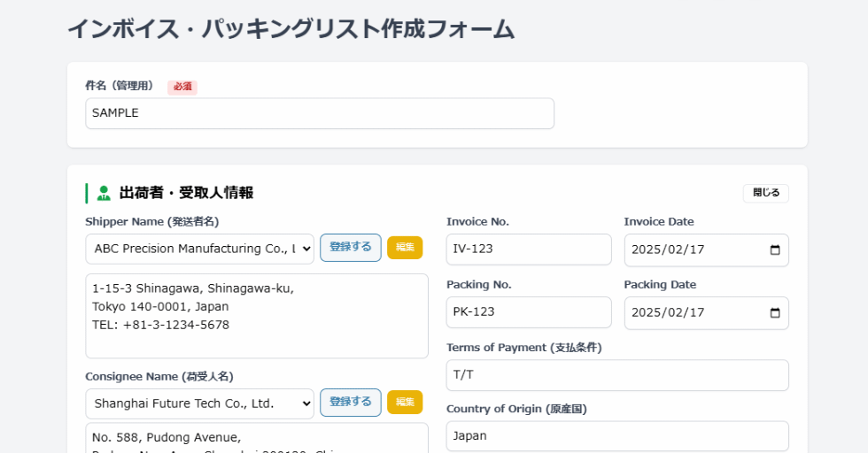
Task: Focus the 件名 field containing SAMPLE
Action: point(319,113)
